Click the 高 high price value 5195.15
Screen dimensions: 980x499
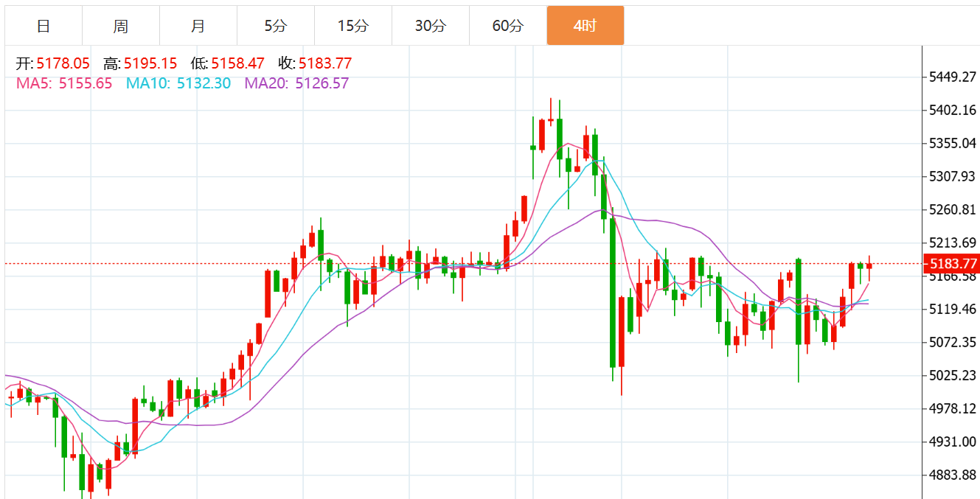(150, 63)
